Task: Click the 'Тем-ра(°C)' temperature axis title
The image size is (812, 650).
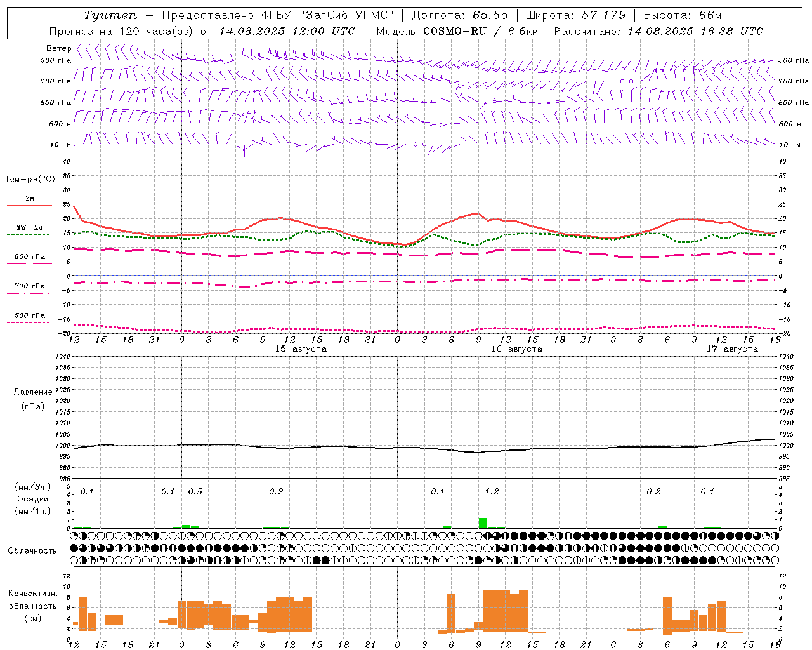Action: pos(30,180)
